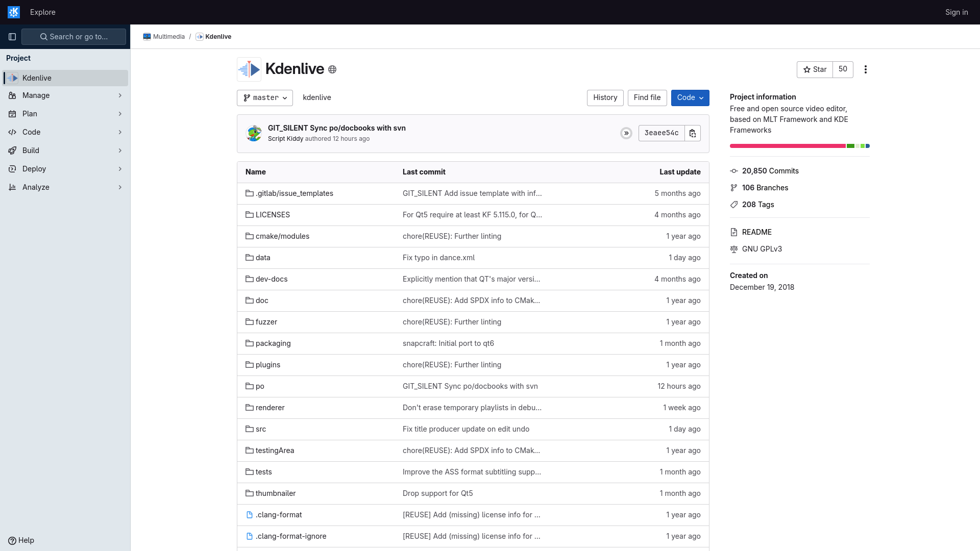Open the thumbnailer folder
Viewport: 980px width, 551px height.
point(276,493)
